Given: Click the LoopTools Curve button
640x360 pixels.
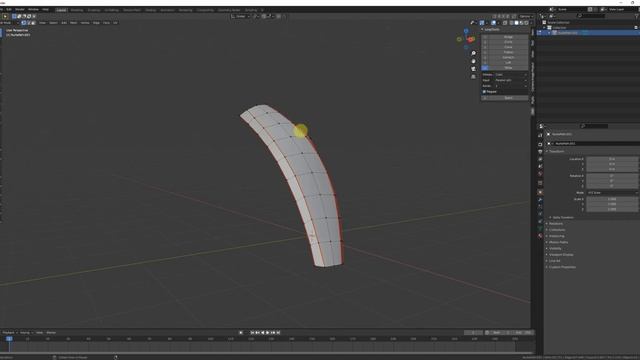Looking at the screenshot, I should (x=508, y=47).
